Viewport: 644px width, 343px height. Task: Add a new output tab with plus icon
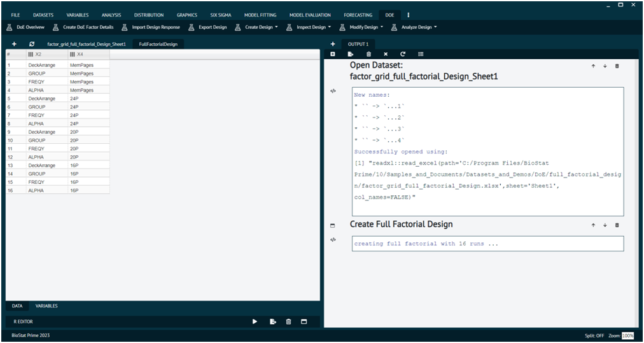(333, 44)
